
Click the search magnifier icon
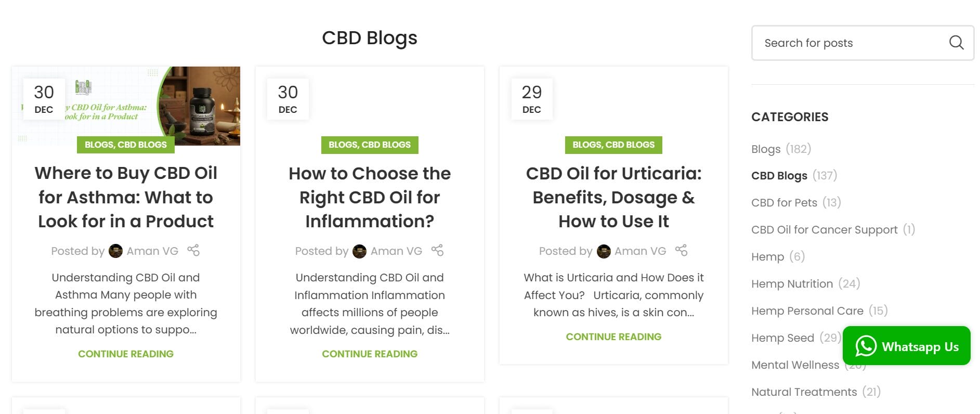[x=956, y=43]
